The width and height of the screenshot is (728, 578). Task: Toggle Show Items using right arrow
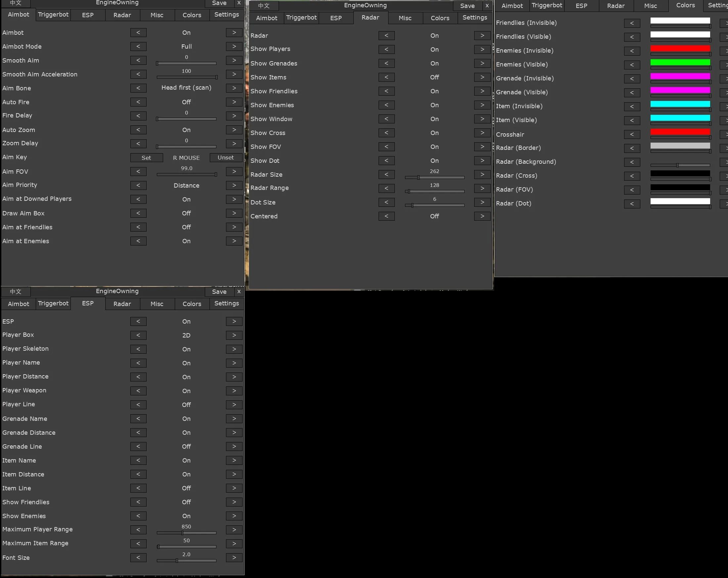click(x=482, y=77)
